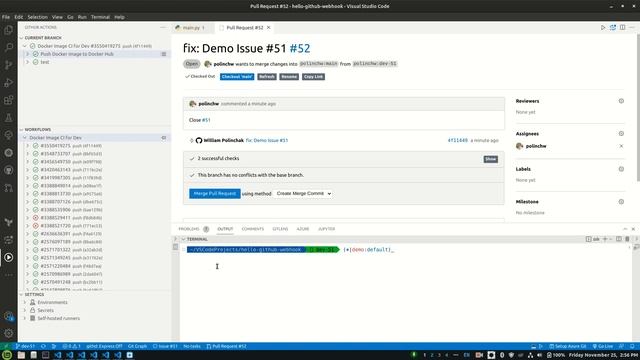The width and height of the screenshot is (640, 360).
Task: Open the merge method dropdown Create Merge Commit
Action: tap(303, 193)
